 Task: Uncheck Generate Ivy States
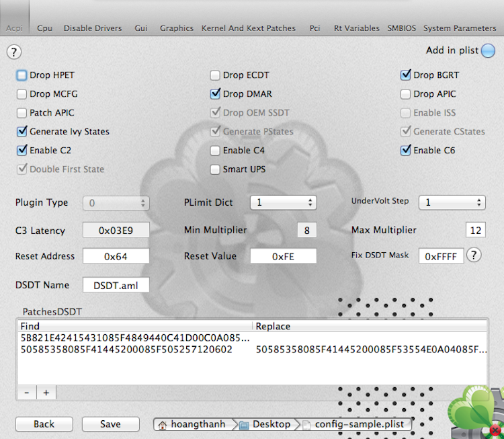(x=22, y=132)
